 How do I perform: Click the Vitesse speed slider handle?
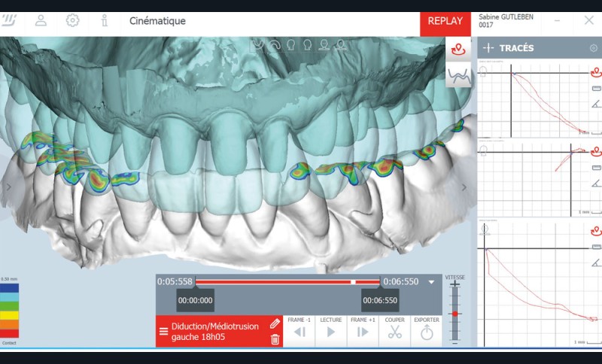454,313
